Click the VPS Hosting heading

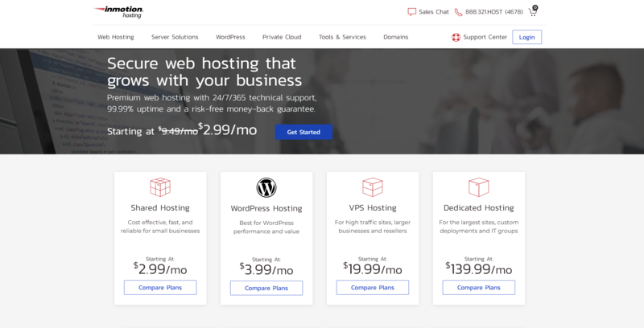click(x=373, y=208)
